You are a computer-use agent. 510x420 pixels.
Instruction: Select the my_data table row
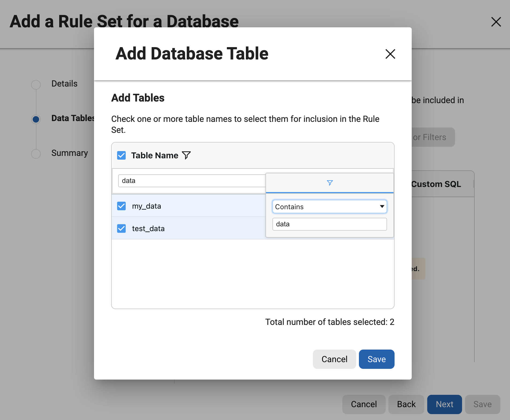[147, 206]
